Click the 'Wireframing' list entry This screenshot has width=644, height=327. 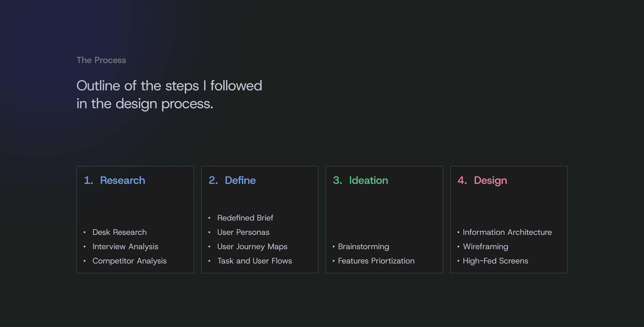click(x=485, y=246)
